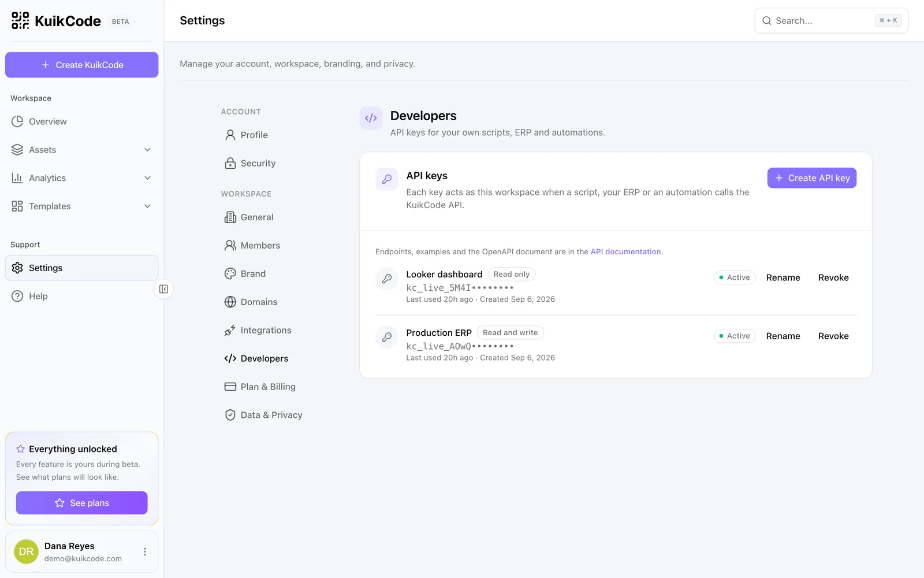Open the API documentation link
This screenshot has height=578, width=924.
point(625,251)
